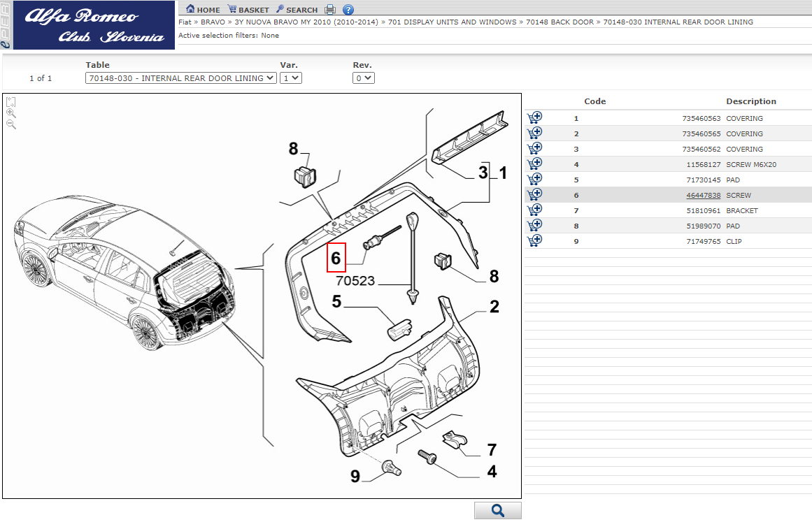This screenshot has width=812, height=529.
Task: Navigate to BRAVO in the breadcrumb
Action: (x=213, y=22)
